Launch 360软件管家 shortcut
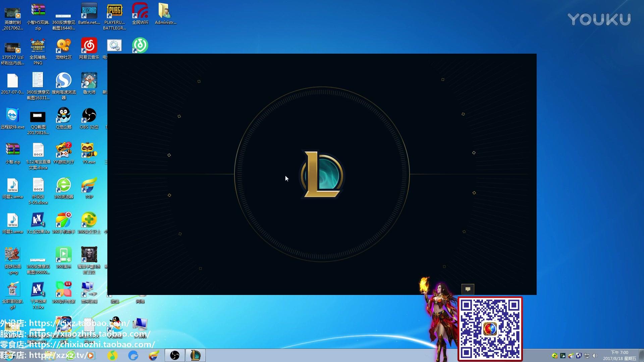The image size is (644, 362). point(63,293)
